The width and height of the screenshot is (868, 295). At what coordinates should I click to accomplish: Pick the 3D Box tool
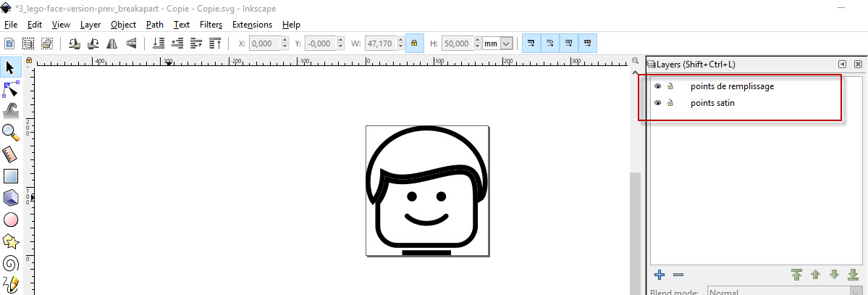tap(11, 197)
